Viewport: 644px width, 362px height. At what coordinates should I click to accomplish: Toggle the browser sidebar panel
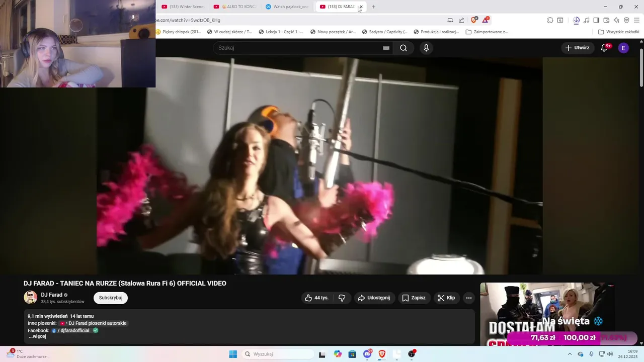coord(596,20)
